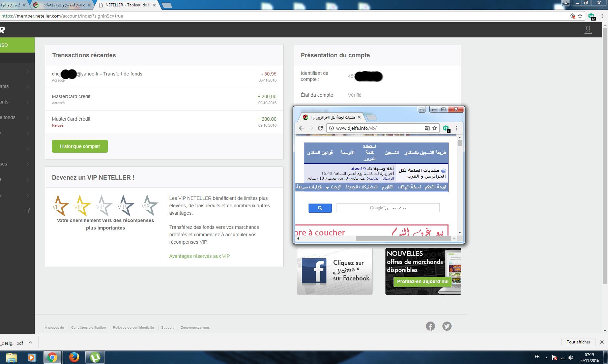The width and height of the screenshot is (608, 364).
Task: Open the Avantages réservés aux VIP link
Action: coord(199,256)
